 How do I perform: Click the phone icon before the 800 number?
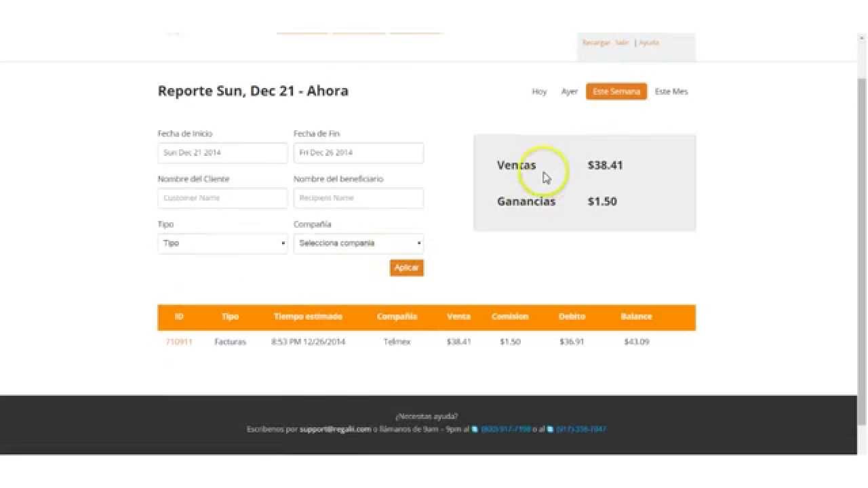tap(475, 429)
